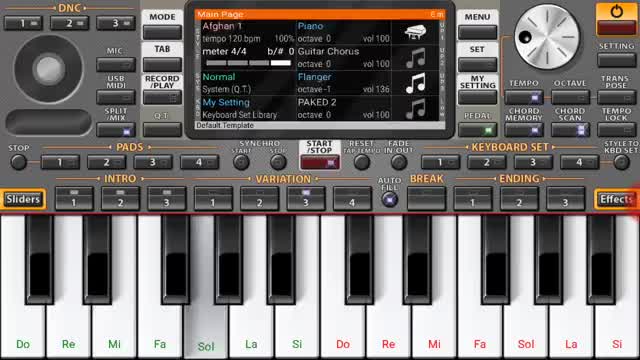Turn the silver value dial knob
This screenshot has height=360, width=640.
tap(546, 37)
